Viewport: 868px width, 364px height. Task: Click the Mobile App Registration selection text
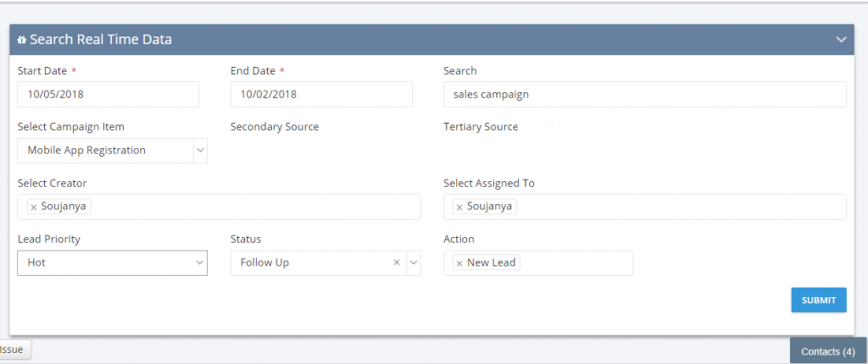click(86, 151)
